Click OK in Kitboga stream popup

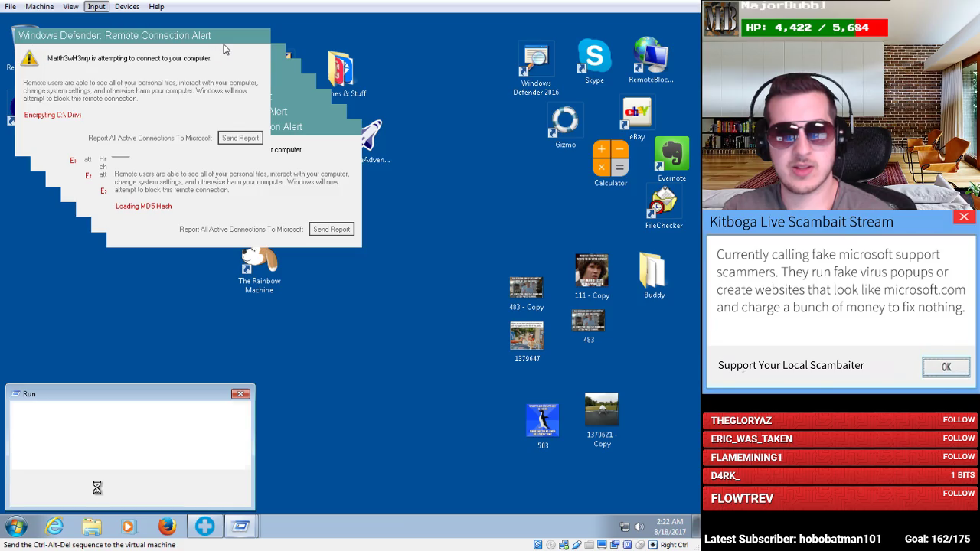[946, 367]
